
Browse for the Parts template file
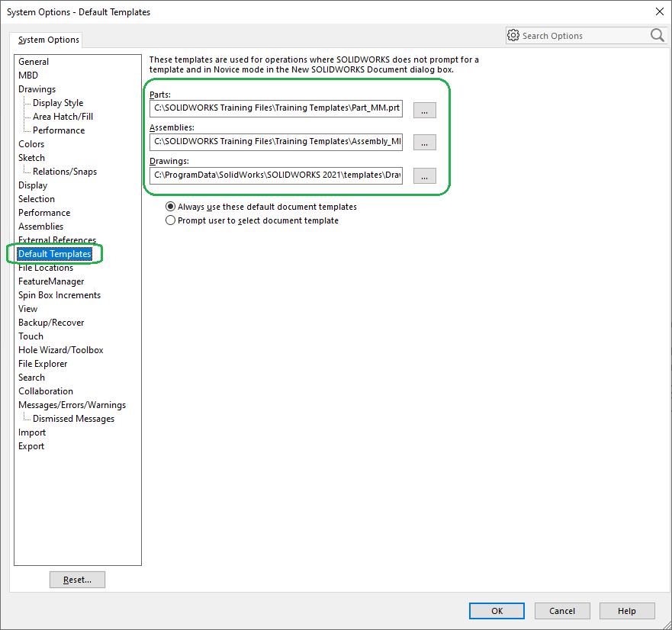click(424, 109)
